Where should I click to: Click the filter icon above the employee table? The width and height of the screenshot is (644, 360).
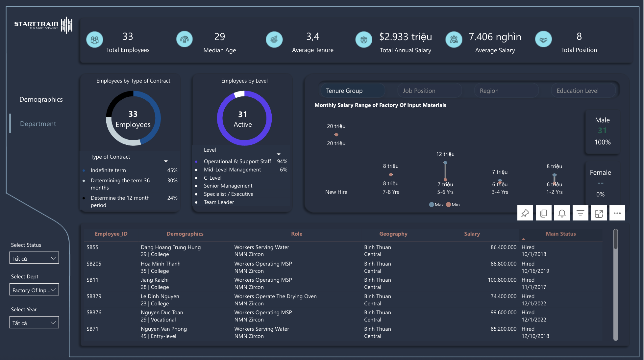581,213
